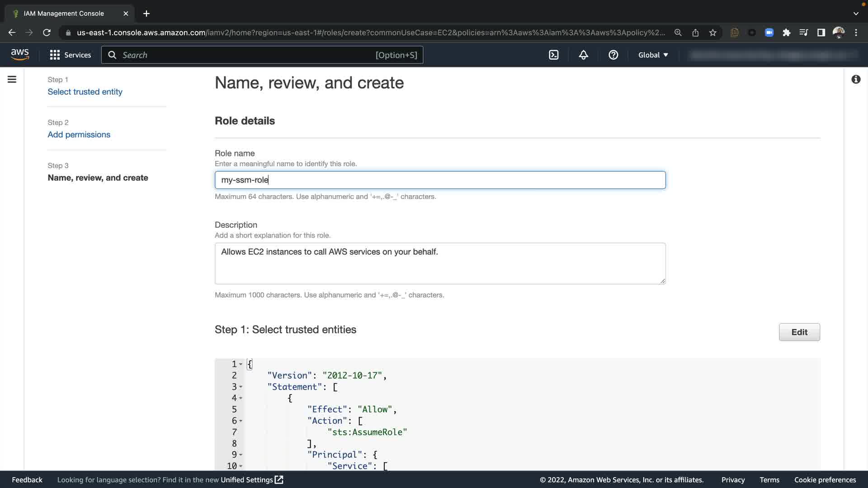This screenshot has width=868, height=488.
Task: Toggle the hamburger side navigation menu
Action: 12,80
